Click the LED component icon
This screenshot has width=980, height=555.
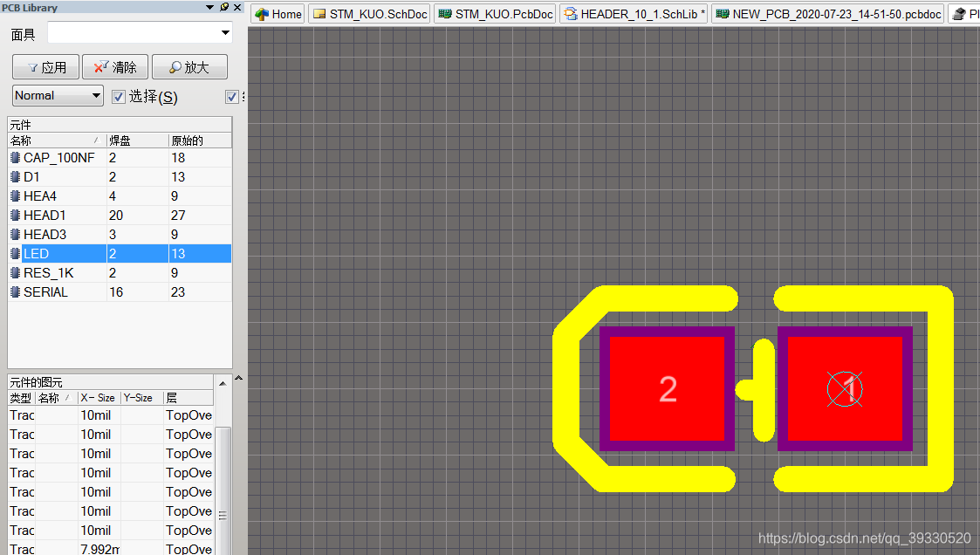[16, 254]
